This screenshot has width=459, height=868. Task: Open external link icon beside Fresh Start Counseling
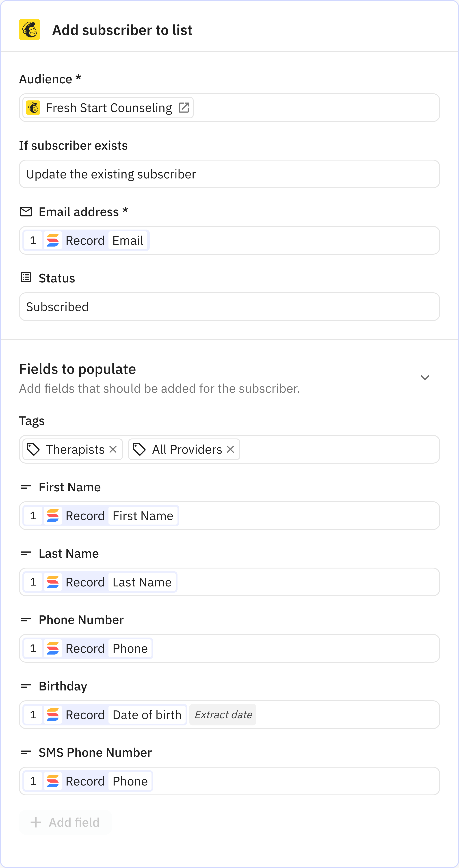click(184, 108)
